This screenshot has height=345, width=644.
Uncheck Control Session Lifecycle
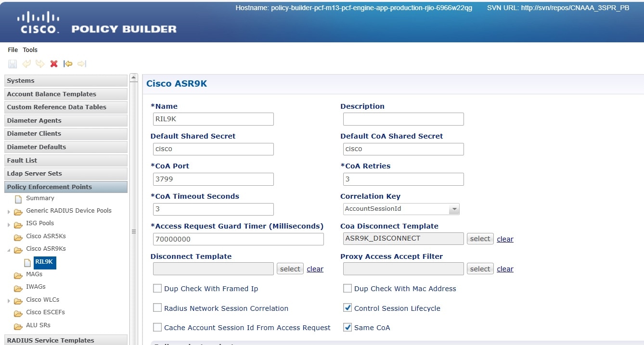[x=348, y=307]
